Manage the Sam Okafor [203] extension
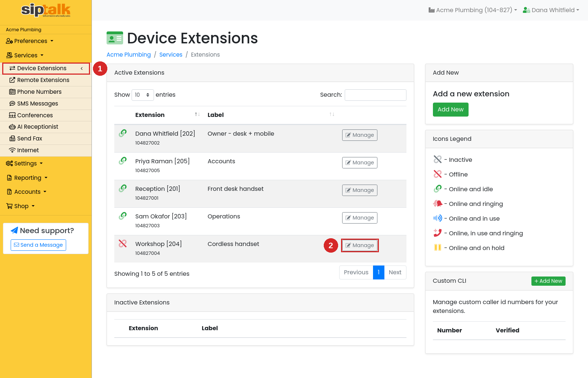Screen dimensions: 588x378 (x=360, y=218)
